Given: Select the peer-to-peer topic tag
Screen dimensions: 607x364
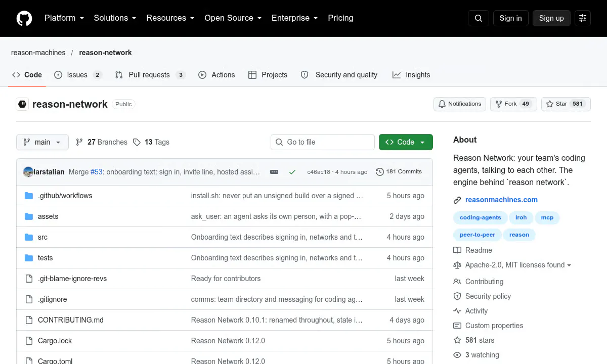Looking at the screenshot, I should 478,235.
